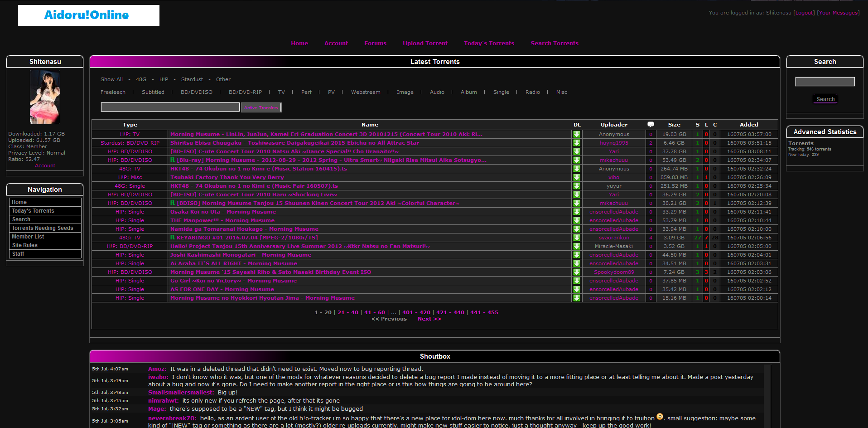Open uploader Spookydoom89 profile
The height and width of the screenshot is (428, 868).
pyautogui.click(x=614, y=272)
